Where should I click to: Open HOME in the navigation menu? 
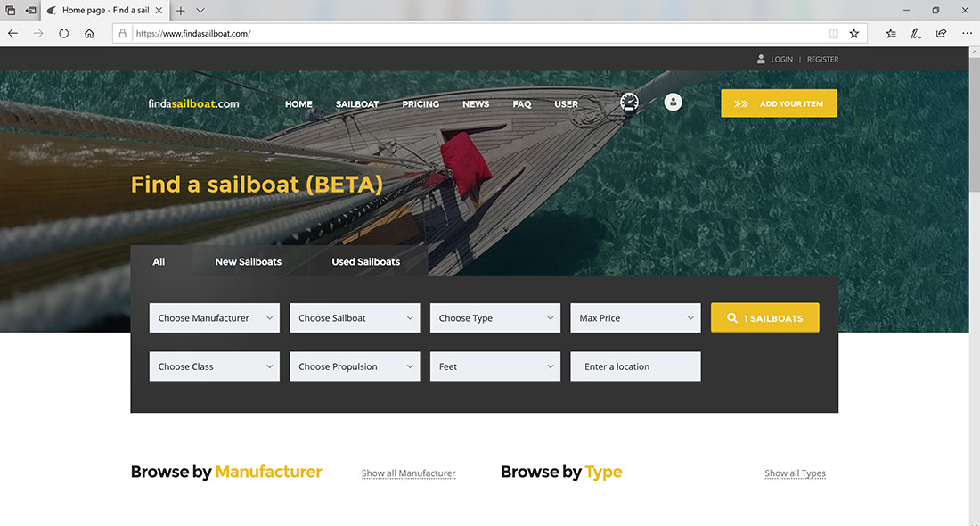298,103
